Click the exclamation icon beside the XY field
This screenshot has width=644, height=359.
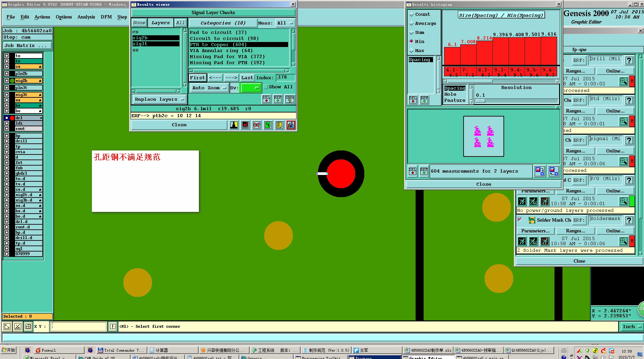(x=113, y=326)
